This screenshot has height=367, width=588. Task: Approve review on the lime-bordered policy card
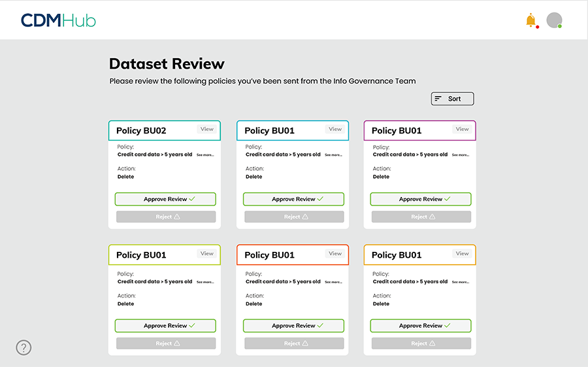click(165, 326)
